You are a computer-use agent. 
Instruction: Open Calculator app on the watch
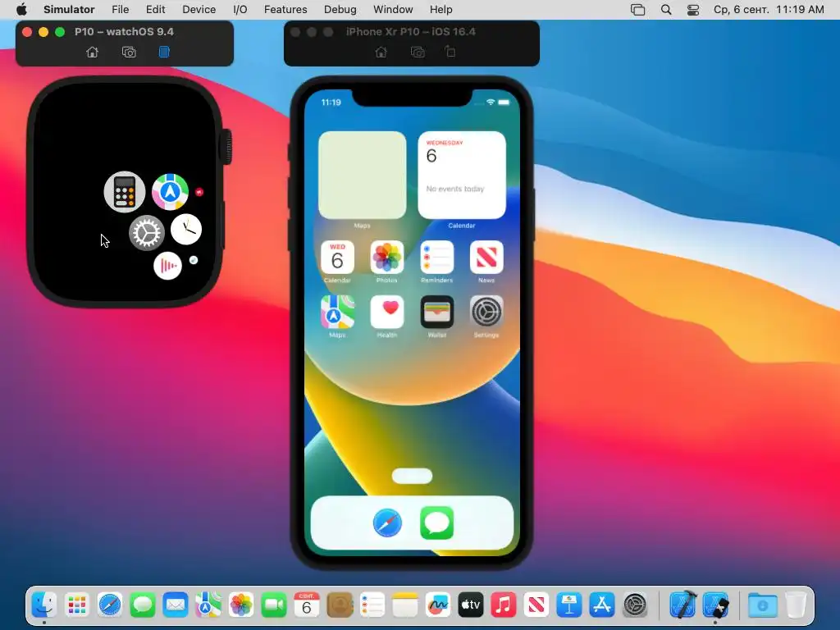[x=125, y=192]
